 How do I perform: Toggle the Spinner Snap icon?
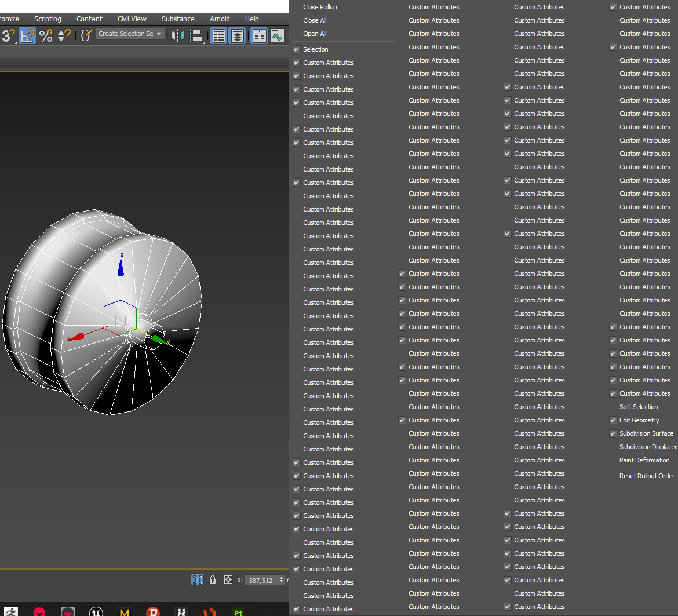64,36
